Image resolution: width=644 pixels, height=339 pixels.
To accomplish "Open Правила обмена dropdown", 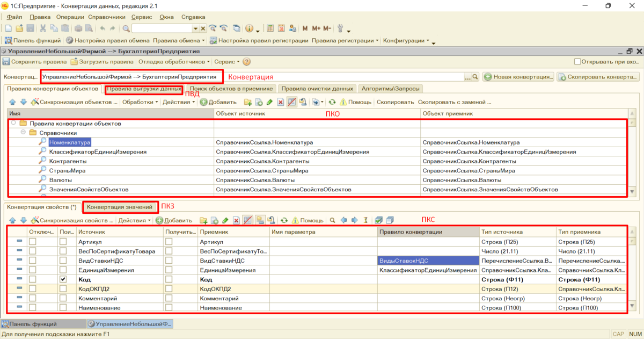I will tap(179, 40).
